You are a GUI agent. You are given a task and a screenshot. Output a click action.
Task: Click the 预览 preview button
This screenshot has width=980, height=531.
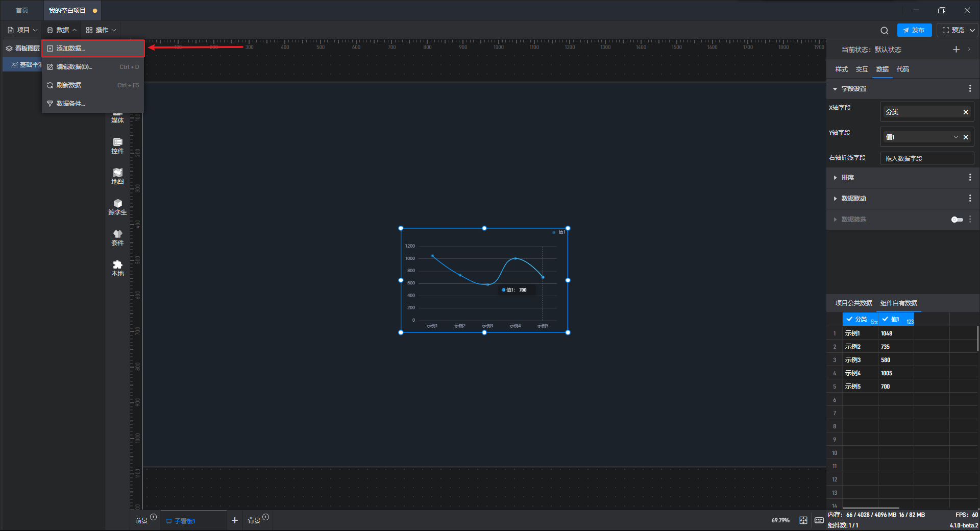point(953,30)
